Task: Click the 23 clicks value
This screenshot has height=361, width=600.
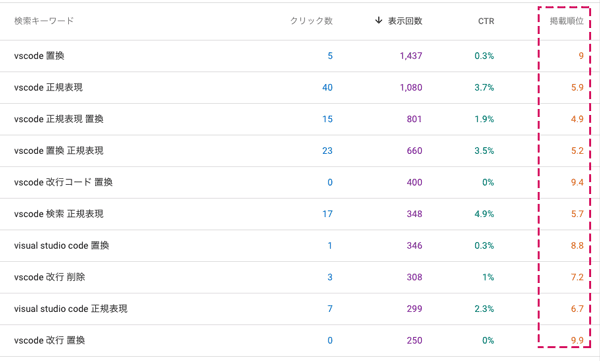Action: (x=327, y=151)
